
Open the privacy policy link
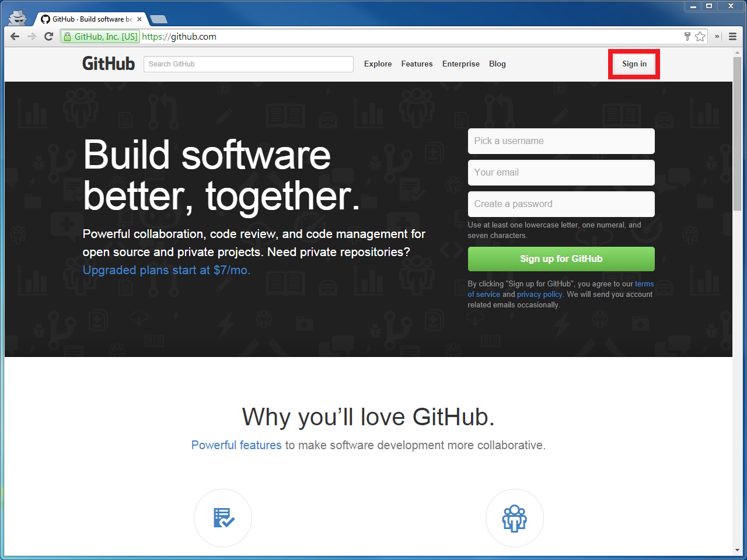click(540, 295)
